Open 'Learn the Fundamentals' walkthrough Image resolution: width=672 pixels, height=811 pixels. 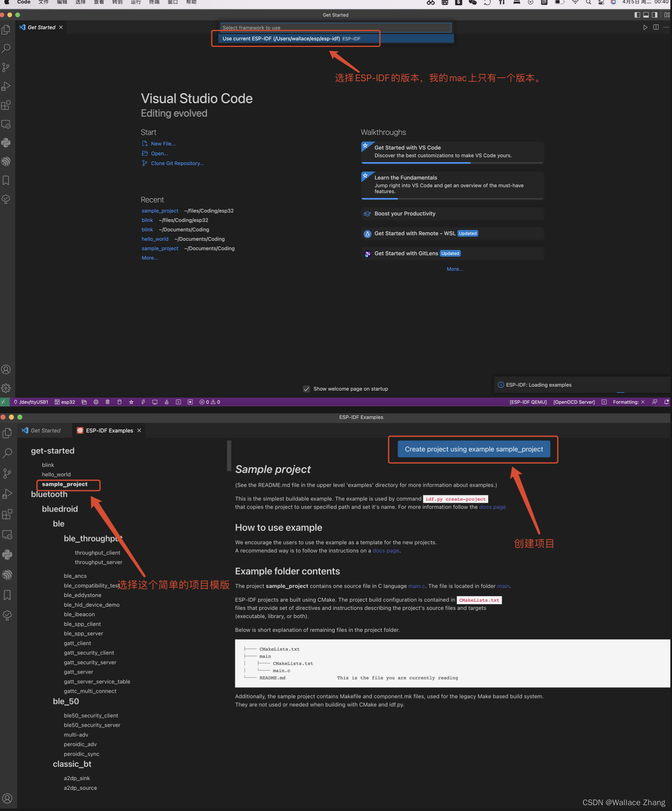click(x=452, y=185)
